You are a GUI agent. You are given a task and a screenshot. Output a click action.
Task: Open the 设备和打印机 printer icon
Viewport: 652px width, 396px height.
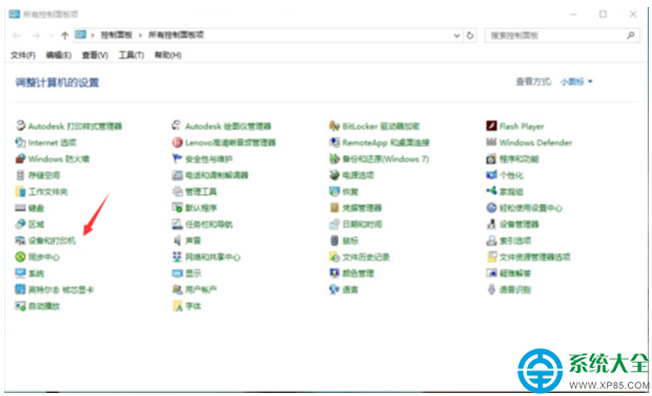20,240
